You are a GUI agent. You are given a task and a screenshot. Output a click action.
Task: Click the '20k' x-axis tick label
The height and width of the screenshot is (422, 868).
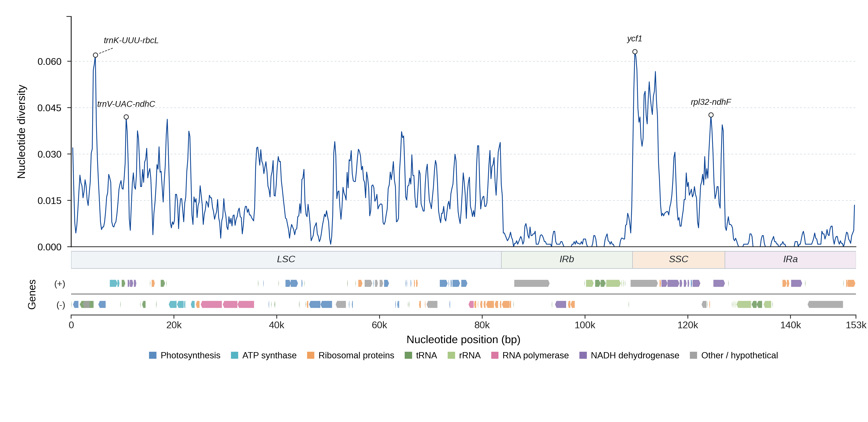coord(174,325)
